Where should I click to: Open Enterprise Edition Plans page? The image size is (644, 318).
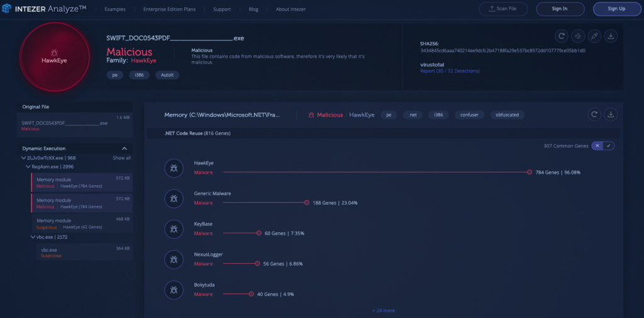click(169, 9)
